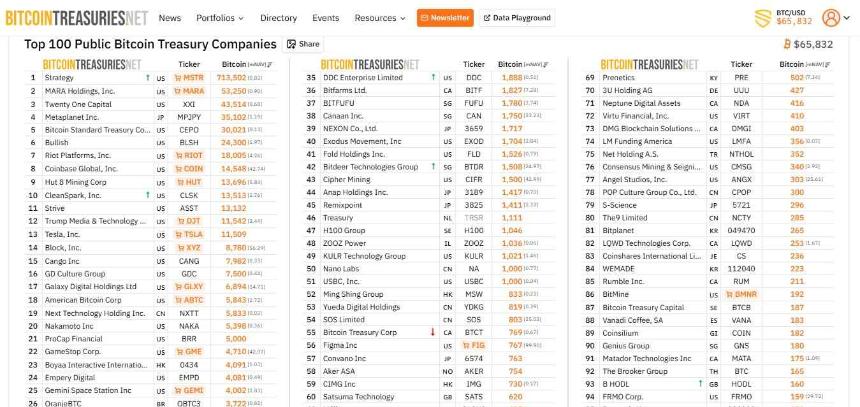The width and height of the screenshot is (860, 407).
Task: Open the user account profile icon
Action: click(x=830, y=17)
